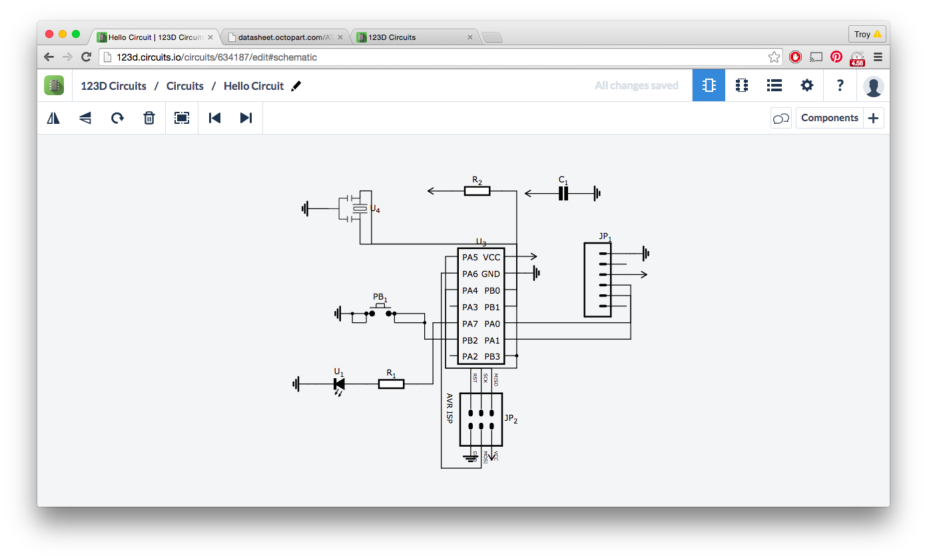Image resolution: width=927 pixels, height=560 pixels.
Task: Open the help question mark
Action: [x=840, y=85]
